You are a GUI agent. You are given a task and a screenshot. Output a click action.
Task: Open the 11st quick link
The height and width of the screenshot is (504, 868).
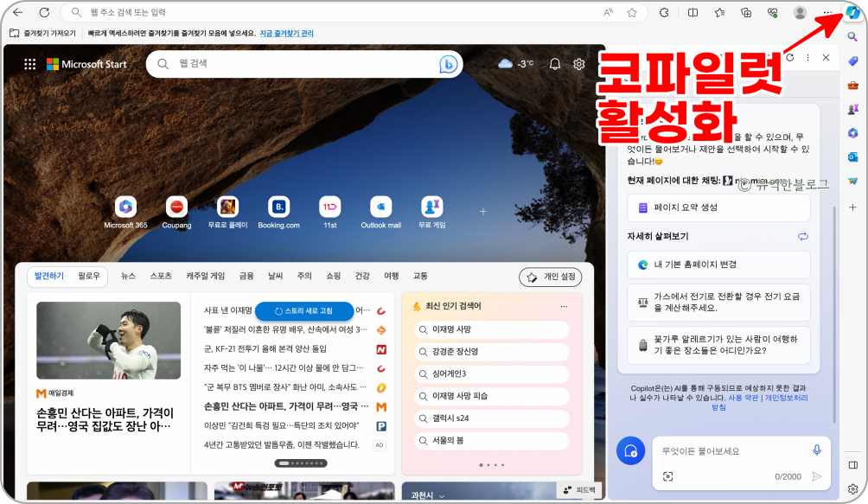tap(330, 212)
